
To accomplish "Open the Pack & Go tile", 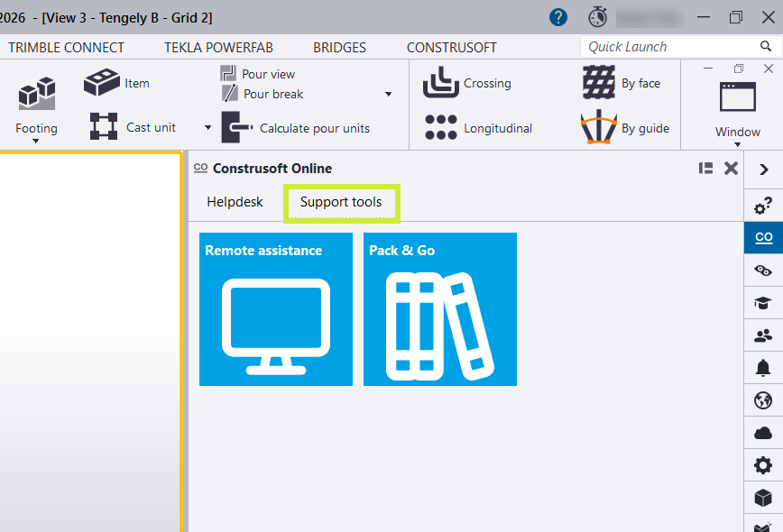I will click(x=440, y=309).
